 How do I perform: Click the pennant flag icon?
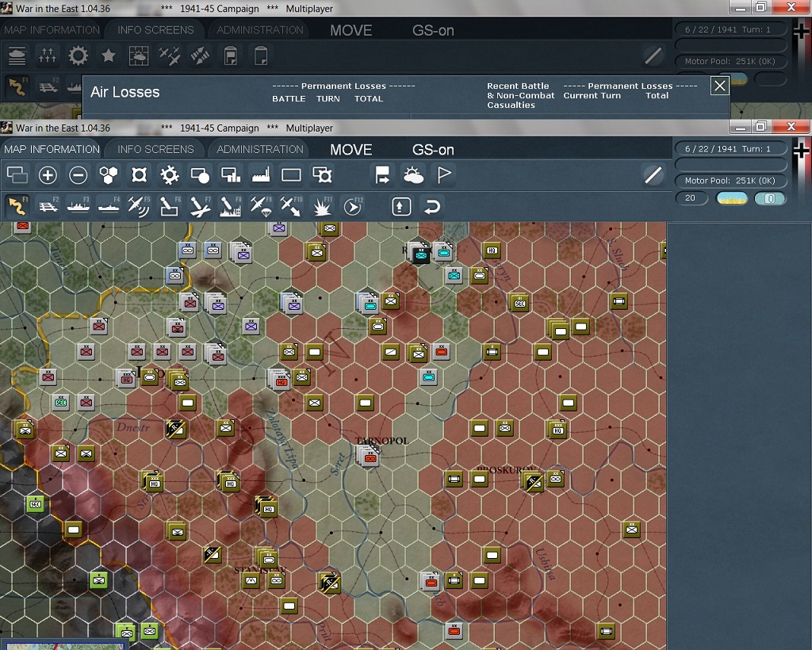444,175
